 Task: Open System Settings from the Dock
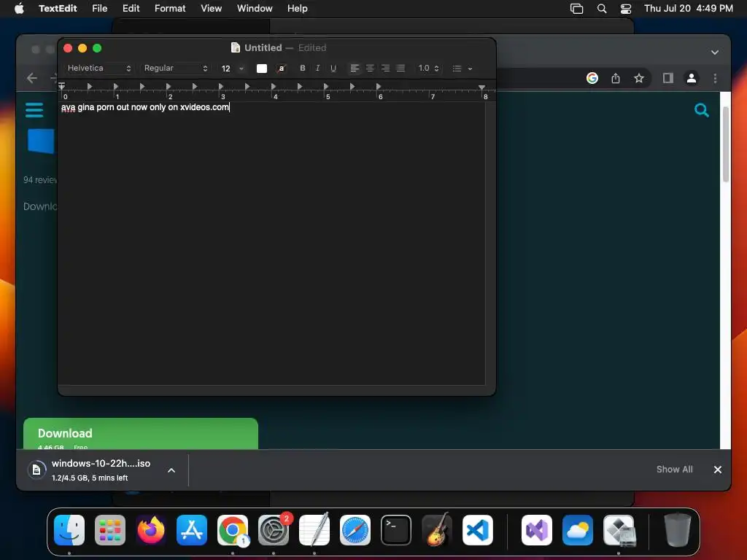pyautogui.click(x=274, y=530)
